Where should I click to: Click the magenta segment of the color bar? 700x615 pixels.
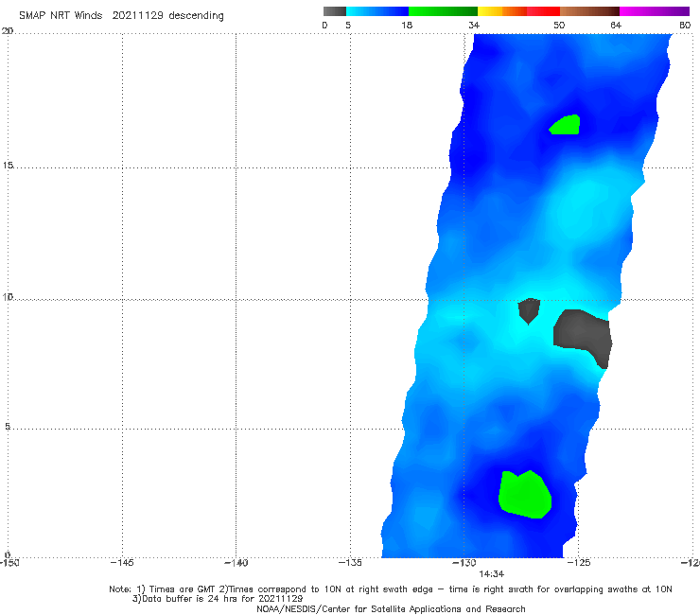655,11
